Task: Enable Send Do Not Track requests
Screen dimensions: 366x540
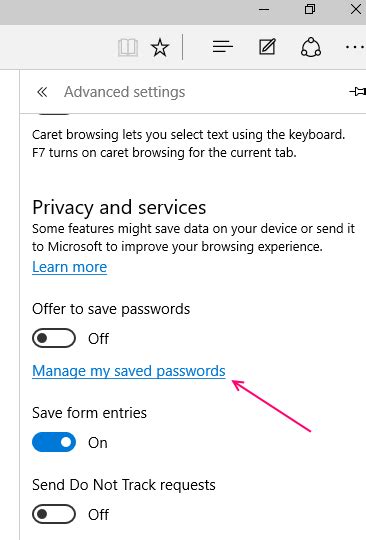Action: [x=54, y=514]
